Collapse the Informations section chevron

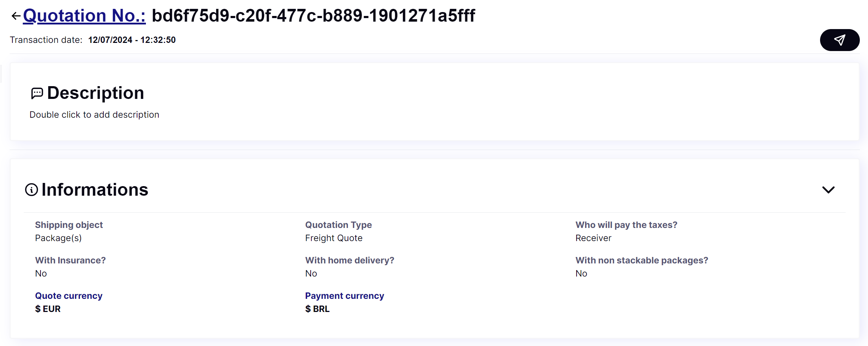click(828, 190)
